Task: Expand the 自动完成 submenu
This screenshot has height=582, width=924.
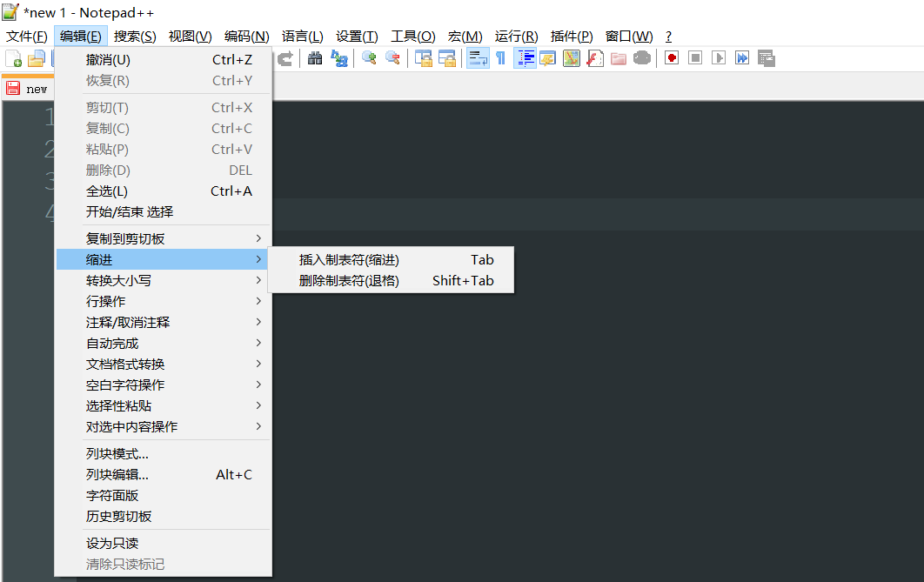Action: [x=164, y=344]
